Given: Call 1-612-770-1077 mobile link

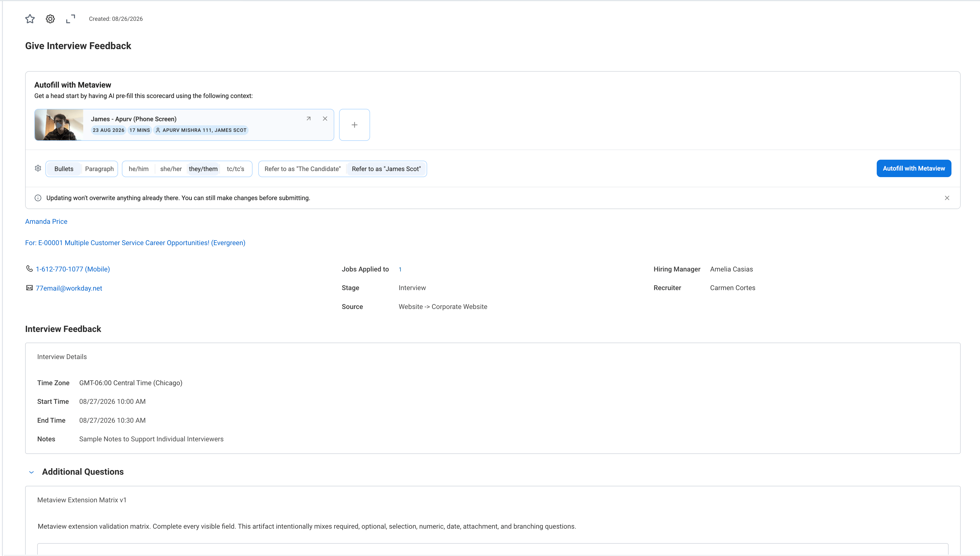Looking at the screenshot, I should click(x=73, y=269).
